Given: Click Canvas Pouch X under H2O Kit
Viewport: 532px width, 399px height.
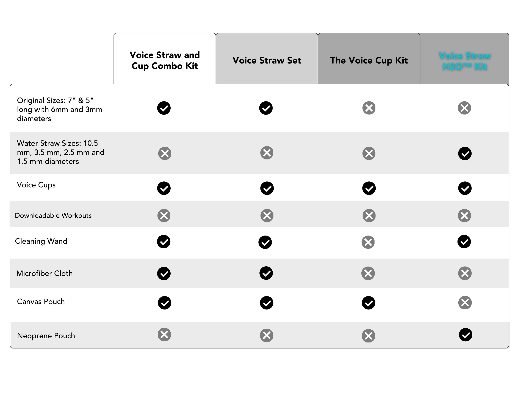Looking at the screenshot, I should click(465, 303).
